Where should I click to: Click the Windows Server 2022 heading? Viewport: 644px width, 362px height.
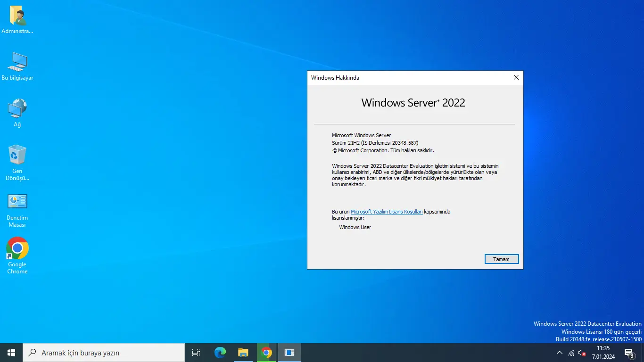click(413, 103)
